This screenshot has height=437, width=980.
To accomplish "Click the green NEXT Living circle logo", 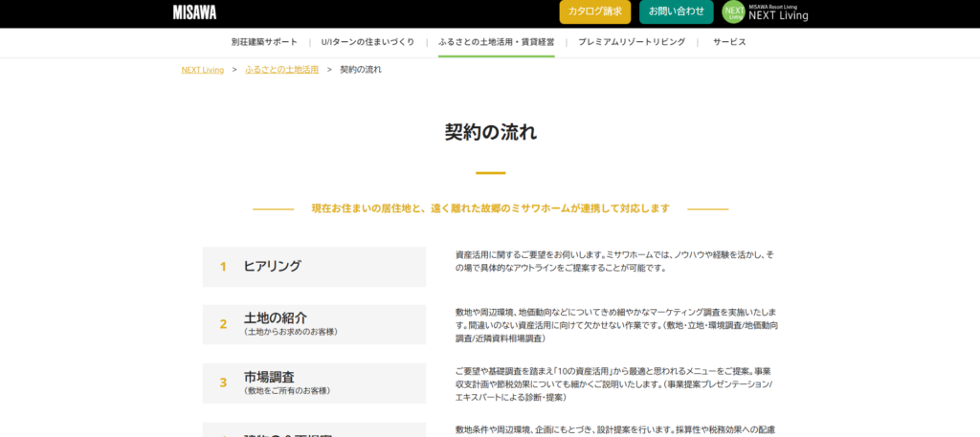I will pos(733,12).
